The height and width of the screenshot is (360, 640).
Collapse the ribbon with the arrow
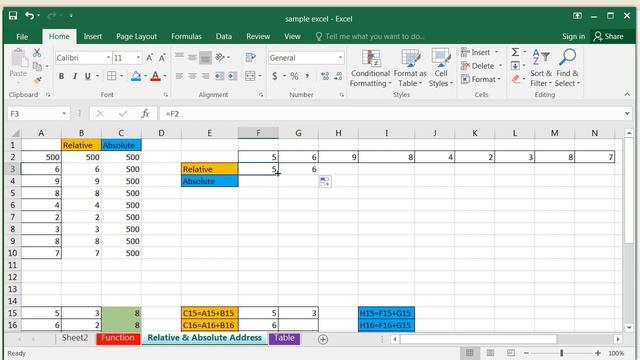(x=627, y=94)
